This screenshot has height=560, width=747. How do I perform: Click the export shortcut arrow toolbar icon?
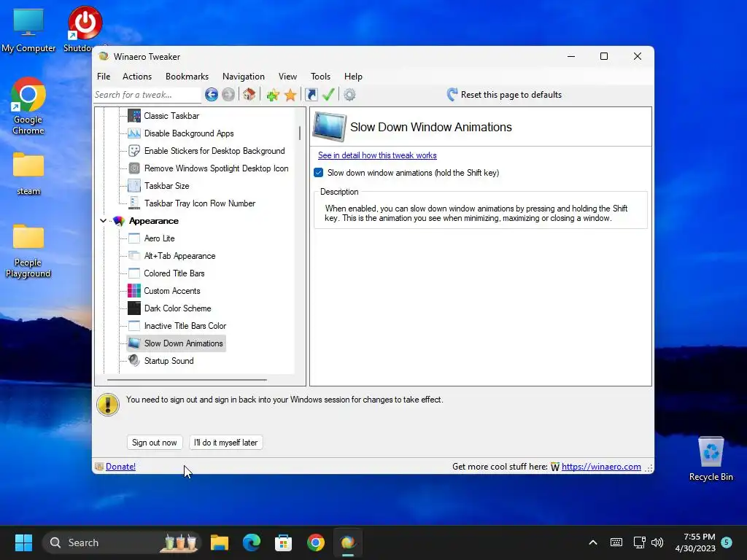point(311,95)
